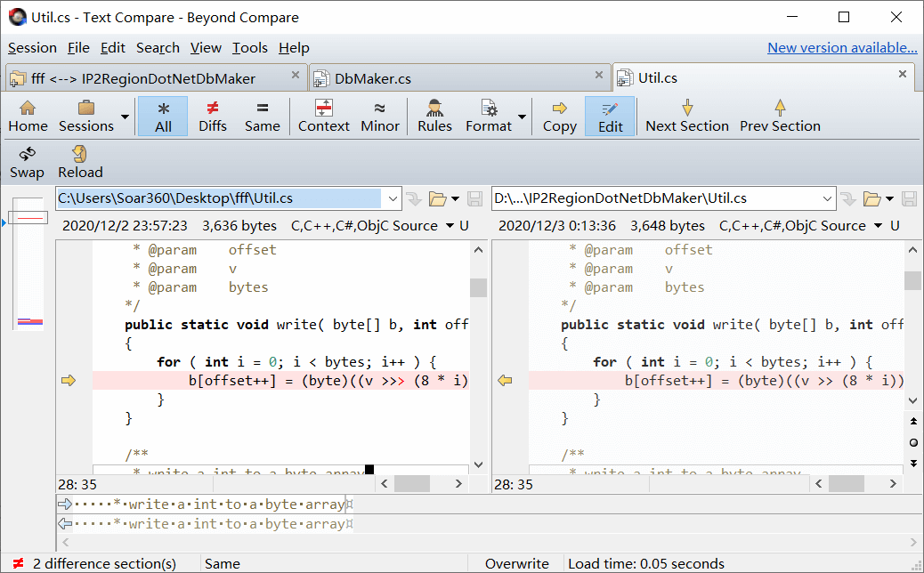Swap the left and right files
The width and height of the screenshot is (924, 573).
pos(27,162)
